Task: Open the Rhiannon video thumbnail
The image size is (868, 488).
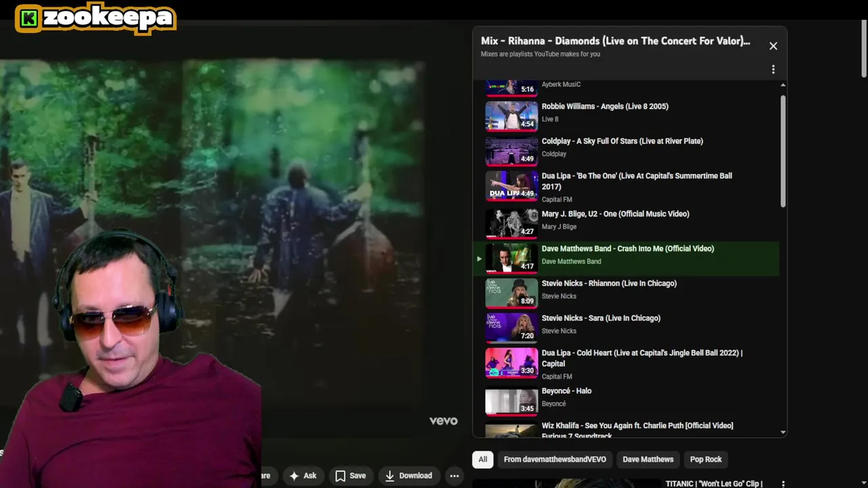Action: (511, 293)
